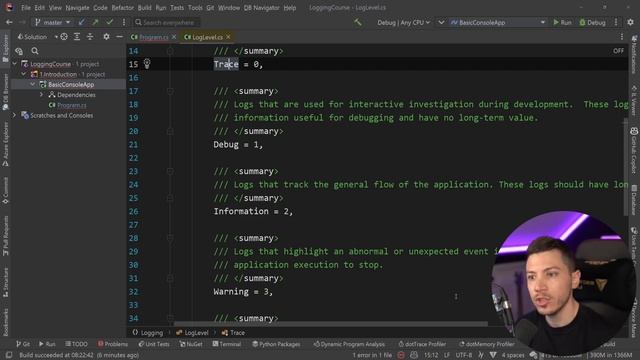Screen dimensions: 640x360
Task: Click the 4 spaces indent indicator
Action: (513, 355)
